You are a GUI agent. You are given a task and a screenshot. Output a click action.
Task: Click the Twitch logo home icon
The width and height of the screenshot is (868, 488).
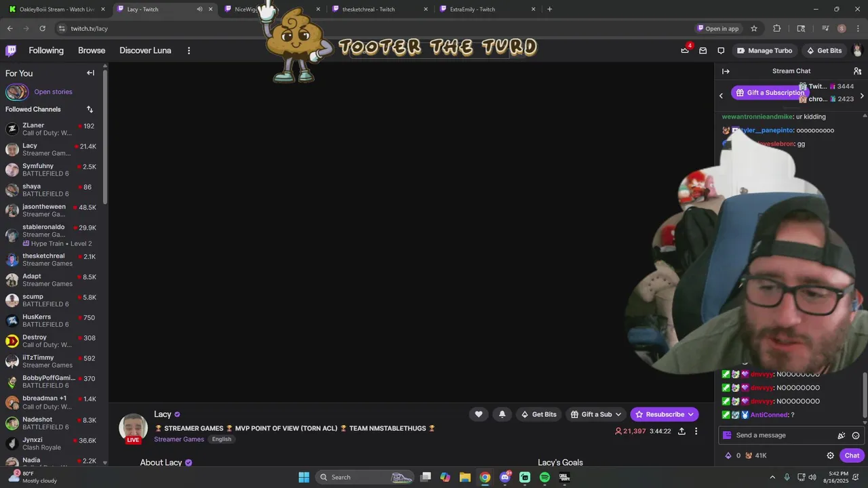[12, 50]
